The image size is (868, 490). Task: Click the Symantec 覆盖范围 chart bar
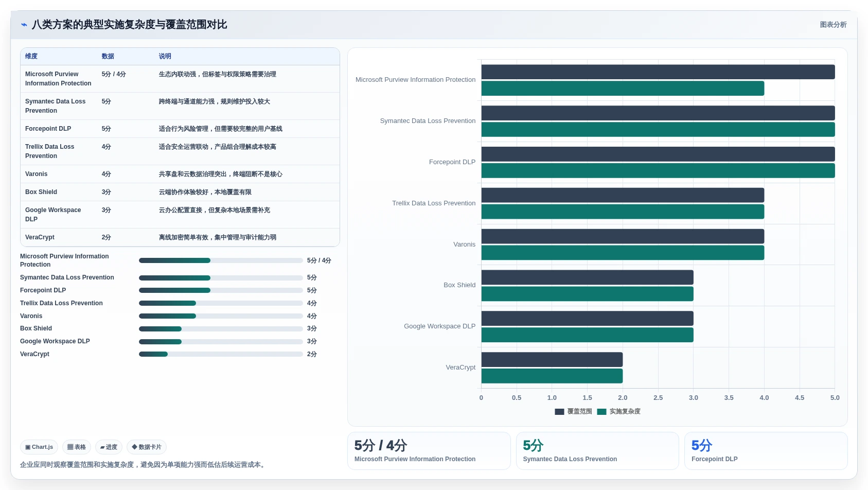click(x=658, y=113)
